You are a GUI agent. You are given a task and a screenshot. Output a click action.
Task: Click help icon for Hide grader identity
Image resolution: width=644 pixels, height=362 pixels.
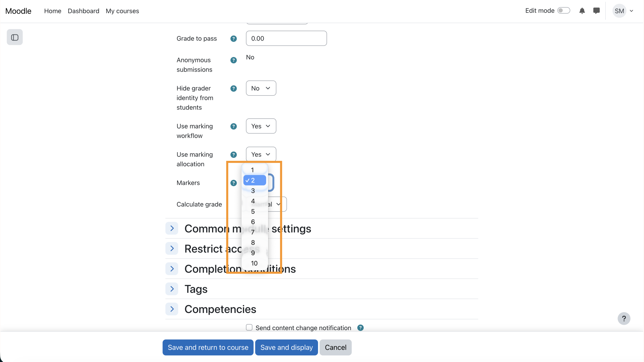point(233,88)
